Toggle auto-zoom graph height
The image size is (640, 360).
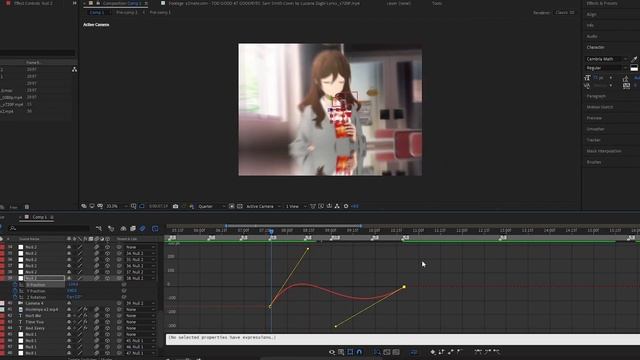377,352
